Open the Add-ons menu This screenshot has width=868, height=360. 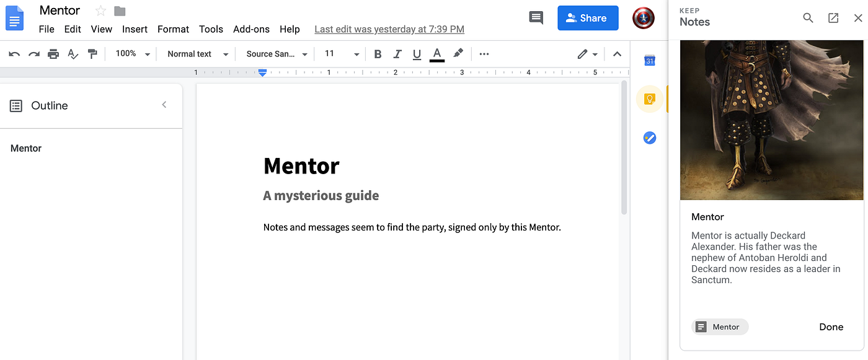point(251,29)
